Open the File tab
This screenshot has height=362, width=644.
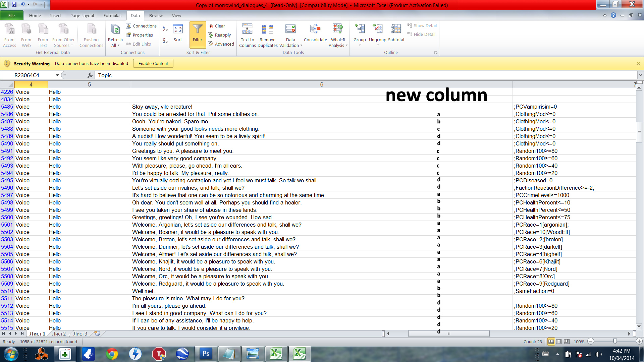11,15
